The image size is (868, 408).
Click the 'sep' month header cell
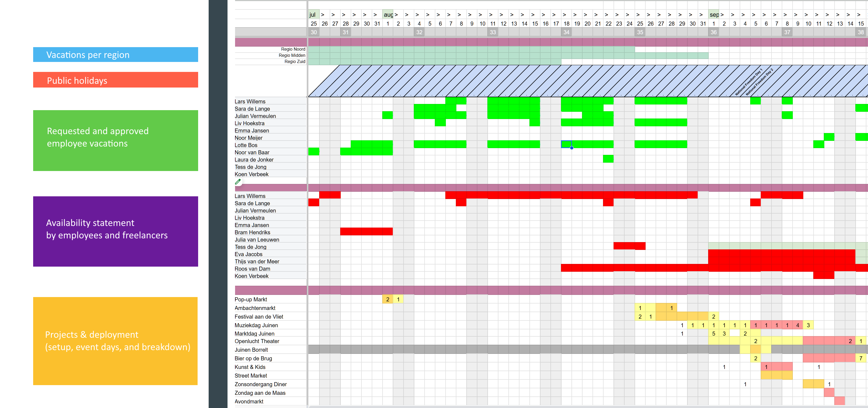(713, 15)
